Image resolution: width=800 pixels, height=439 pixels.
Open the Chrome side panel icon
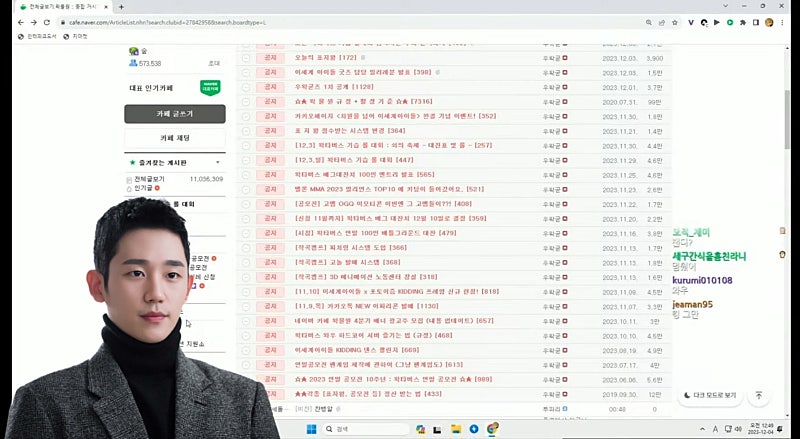click(756, 22)
